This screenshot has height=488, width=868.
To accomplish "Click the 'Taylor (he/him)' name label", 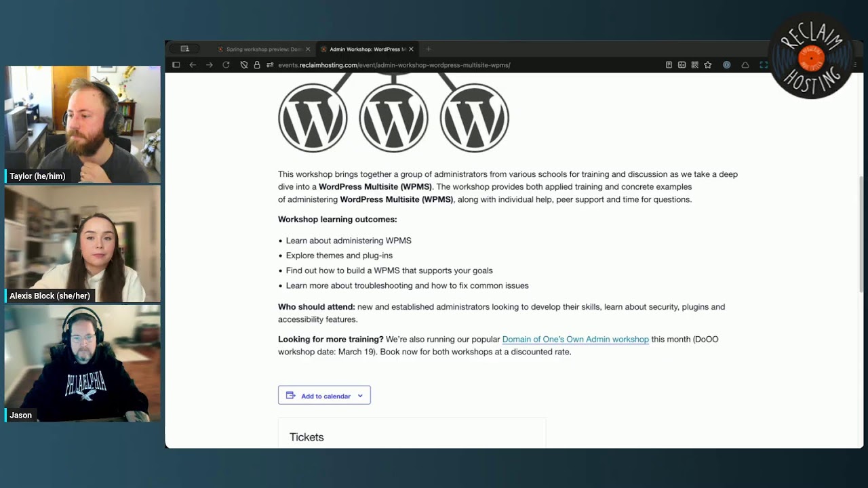I will (37, 176).
